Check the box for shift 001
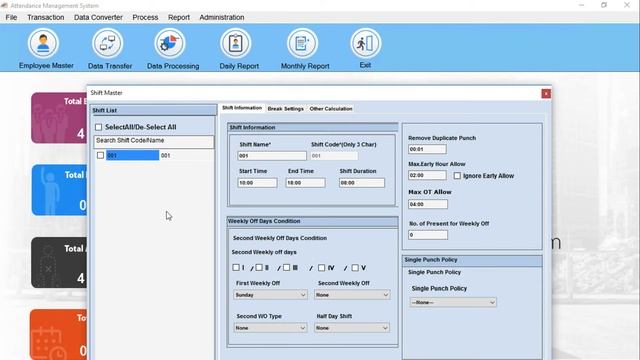640x360 pixels. (100, 155)
